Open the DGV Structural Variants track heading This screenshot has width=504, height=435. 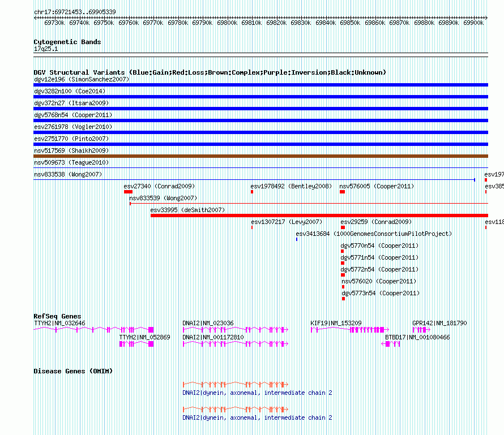pyautogui.click(x=210, y=72)
